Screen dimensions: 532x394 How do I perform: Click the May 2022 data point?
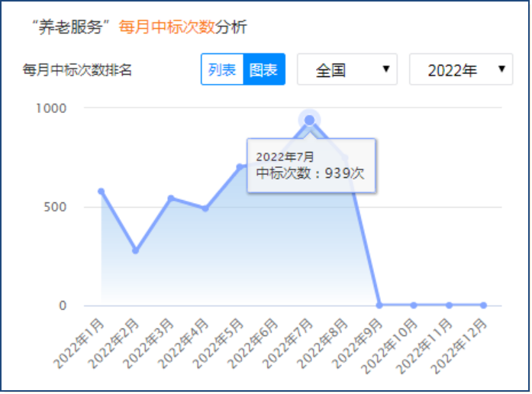click(x=240, y=167)
